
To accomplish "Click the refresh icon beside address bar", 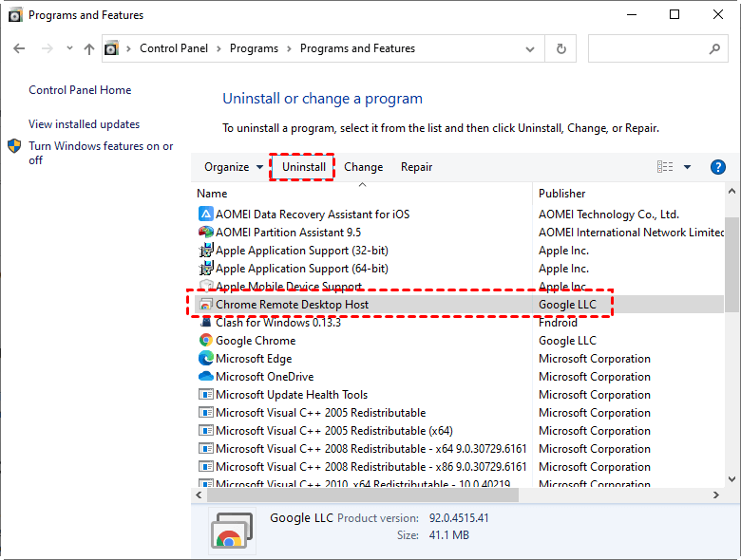I will tap(561, 48).
